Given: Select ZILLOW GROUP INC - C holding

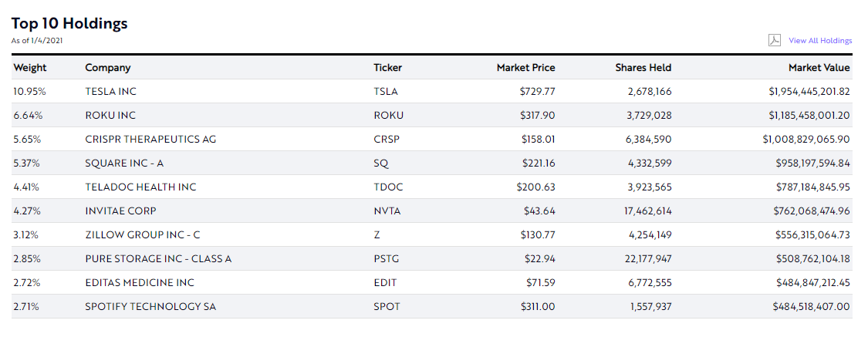Looking at the screenshot, I should (x=143, y=235).
